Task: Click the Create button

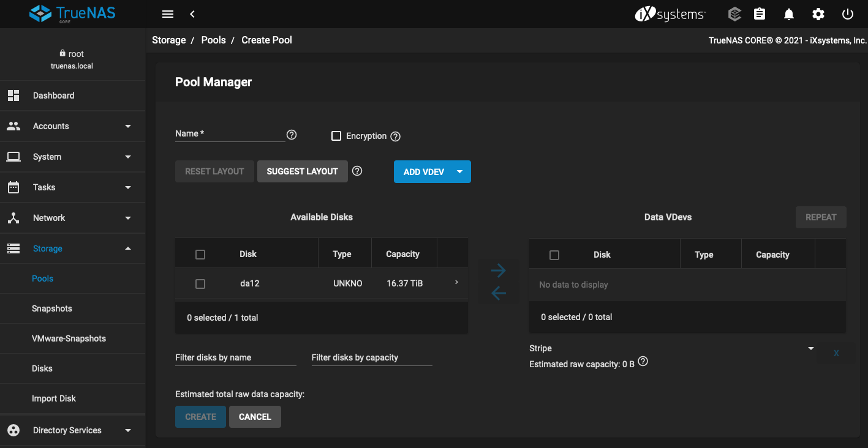Action: click(x=201, y=417)
